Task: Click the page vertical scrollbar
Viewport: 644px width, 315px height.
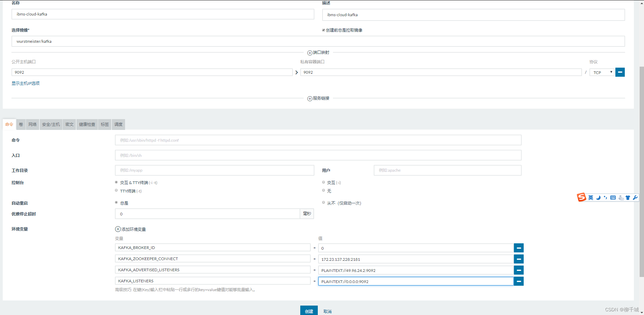Action: click(x=641, y=172)
